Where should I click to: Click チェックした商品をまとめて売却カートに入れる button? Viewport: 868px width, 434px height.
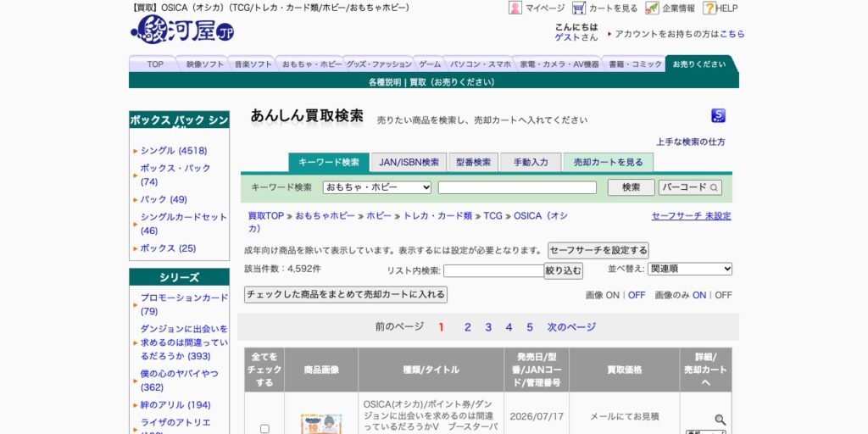(x=346, y=294)
